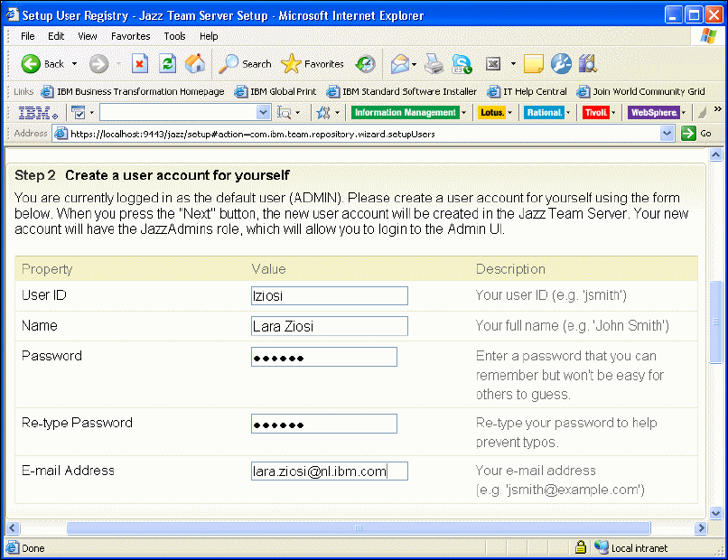Viewport: 728px width, 560px height.
Task: Open the Back button history dropdown
Action: (x=74, y=64)
